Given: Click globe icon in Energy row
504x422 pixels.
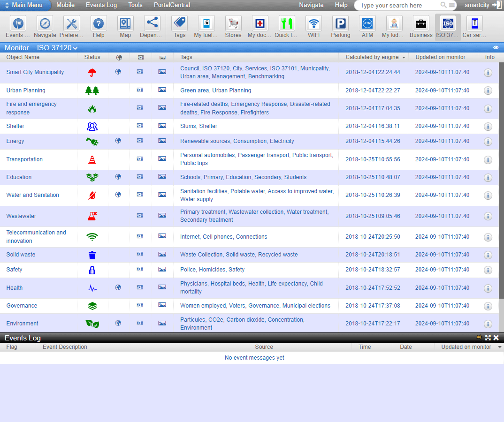Looking at the screenshot, I should click(x=119, y=141).
